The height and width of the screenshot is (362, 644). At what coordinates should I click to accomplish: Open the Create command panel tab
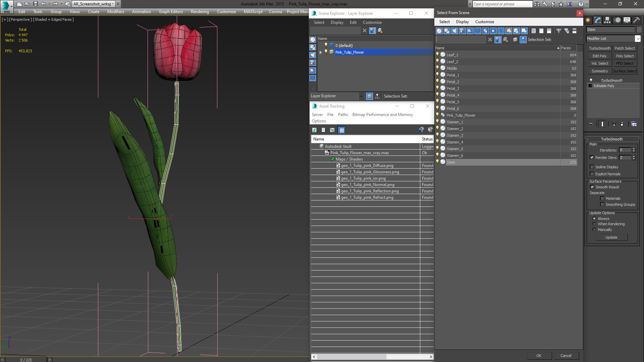tap(588, 20)
